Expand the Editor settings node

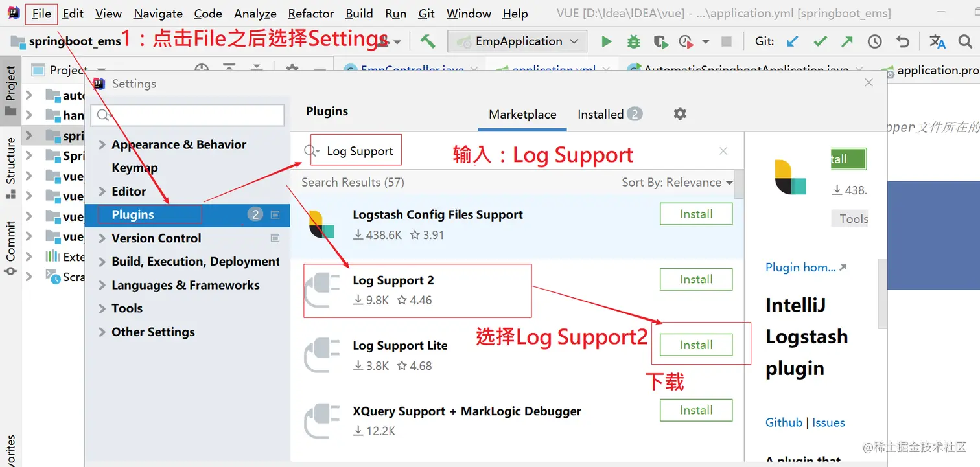(x=102, y=192)
